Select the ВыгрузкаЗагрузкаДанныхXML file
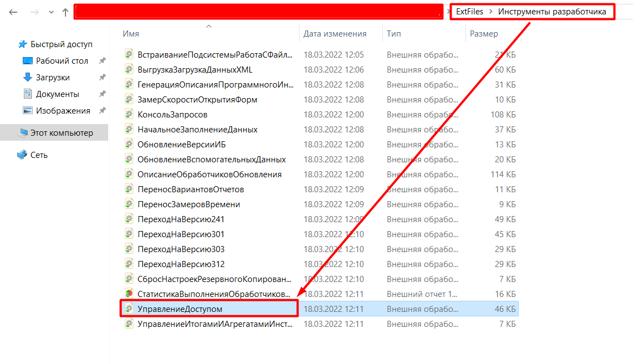The width and height of the screenshot is (633, 364). 195,70
